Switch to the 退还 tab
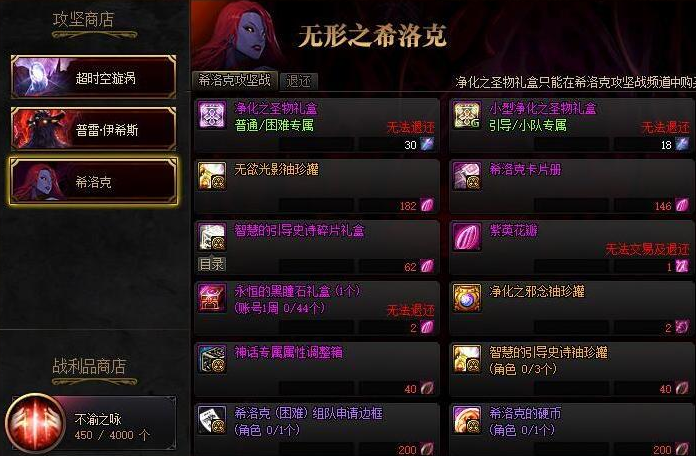696x456 pixels. (299, 81)
